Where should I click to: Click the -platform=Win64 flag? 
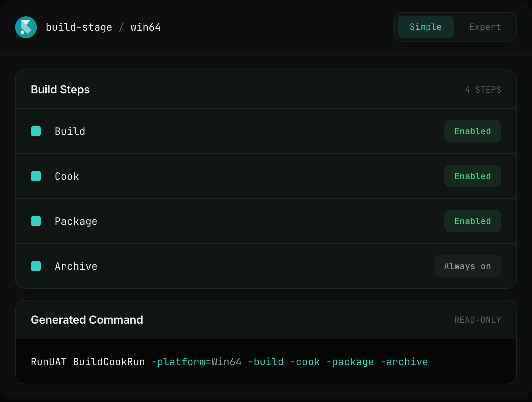pos(196,362)
